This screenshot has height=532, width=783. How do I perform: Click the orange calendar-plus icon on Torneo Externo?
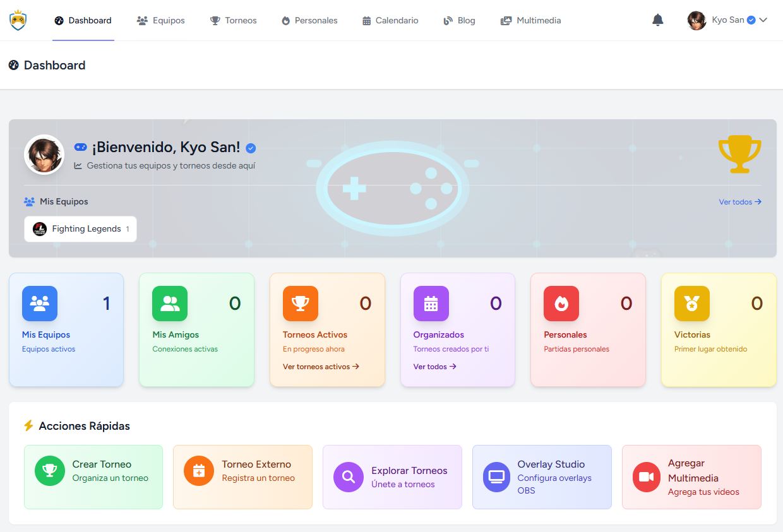point(199,471)
